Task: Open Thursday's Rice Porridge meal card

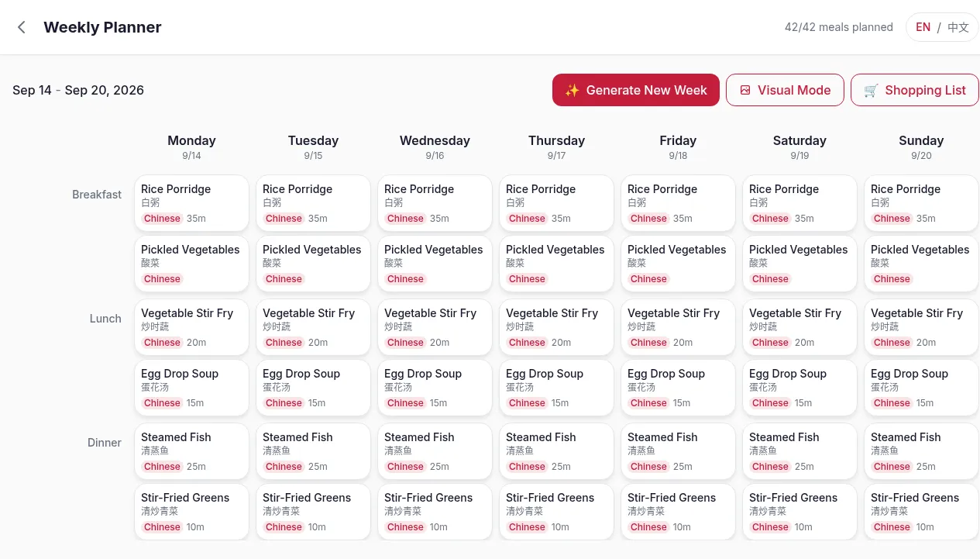Action: pos(556,203)
